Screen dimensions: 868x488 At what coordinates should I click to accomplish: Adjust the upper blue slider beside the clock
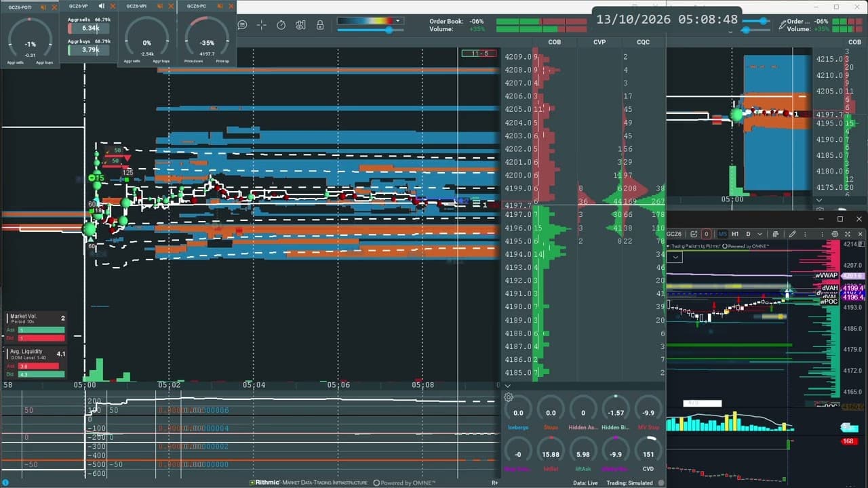(x=755, y=21)
